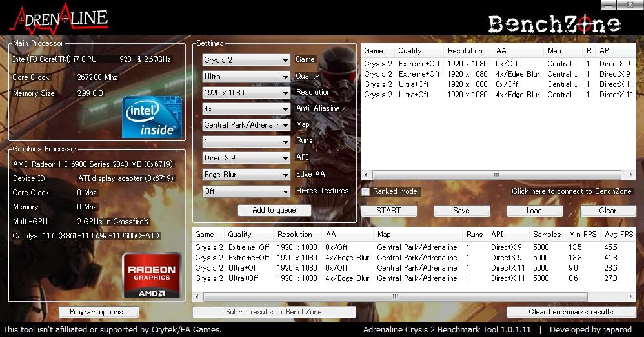Screen dimensions: 644x337
Task: Select queue row Extreme+Off 4x/Edge Blur DirectX 9
Action: pos(498,74)
